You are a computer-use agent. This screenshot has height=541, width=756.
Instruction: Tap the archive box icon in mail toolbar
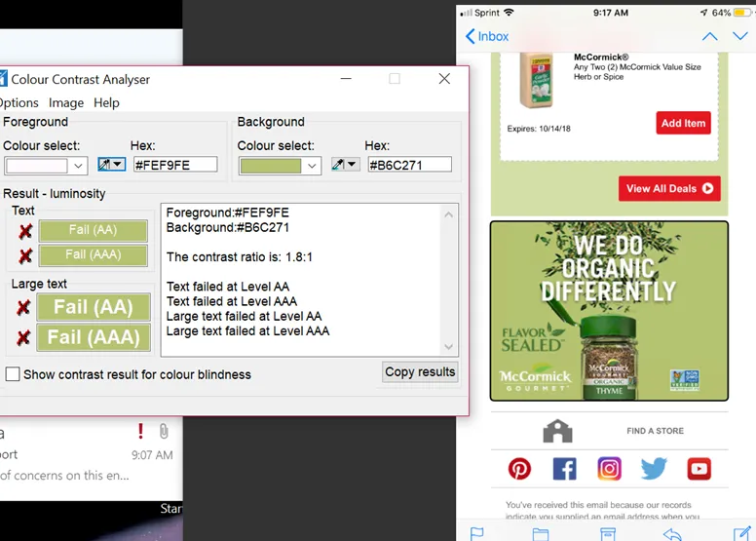[x=608, y=534]
